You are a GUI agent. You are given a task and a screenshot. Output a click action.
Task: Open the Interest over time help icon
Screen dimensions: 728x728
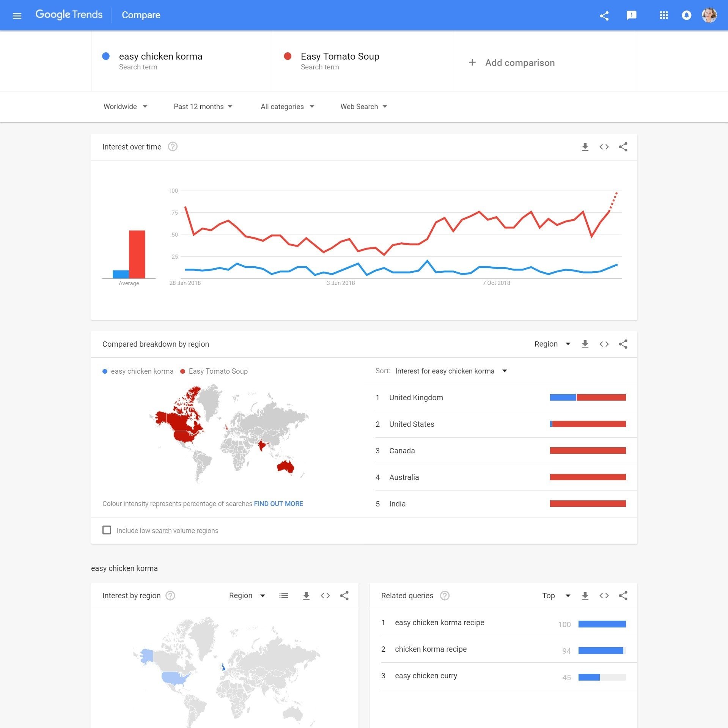173,147
